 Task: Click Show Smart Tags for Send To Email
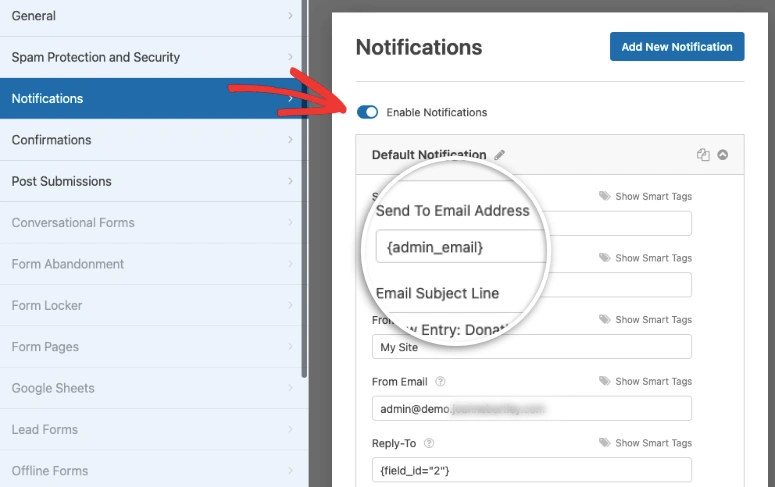(645, 196)
